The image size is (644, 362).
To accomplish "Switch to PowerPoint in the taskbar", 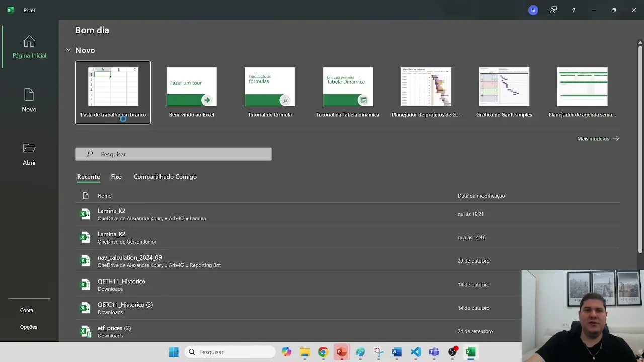I will [342, 352].
